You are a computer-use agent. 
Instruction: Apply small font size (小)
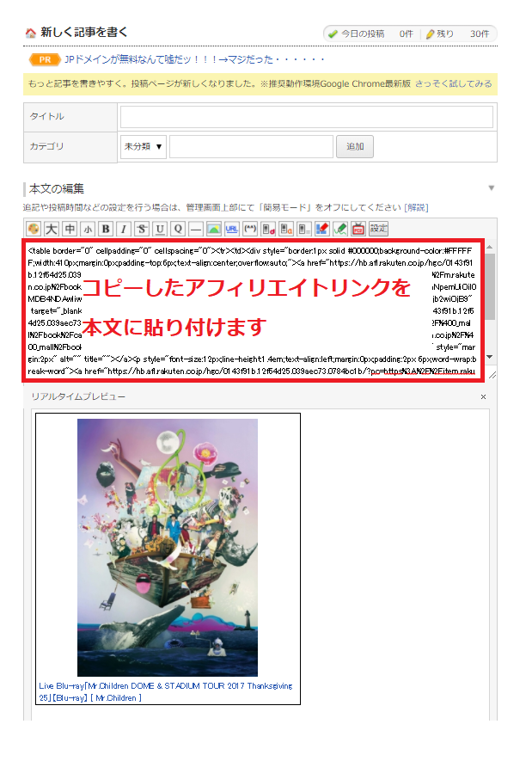click(x=88, y=229)
